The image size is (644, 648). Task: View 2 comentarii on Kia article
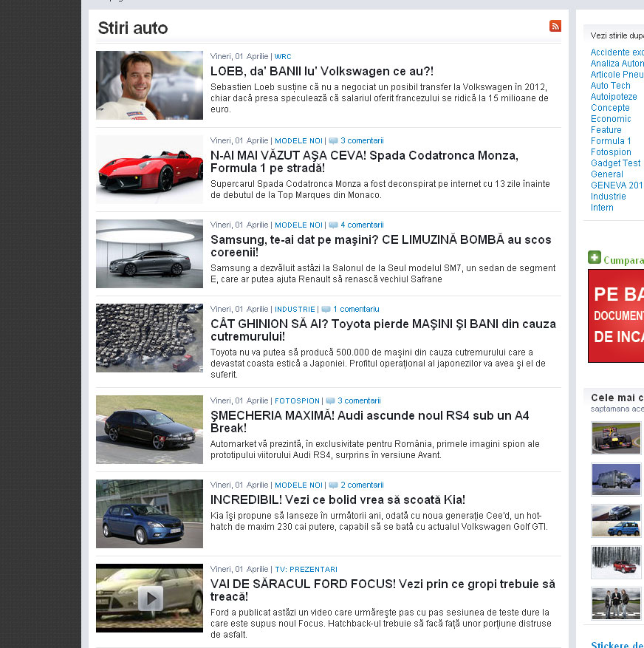pyautogui.click(x=363, y=485)
